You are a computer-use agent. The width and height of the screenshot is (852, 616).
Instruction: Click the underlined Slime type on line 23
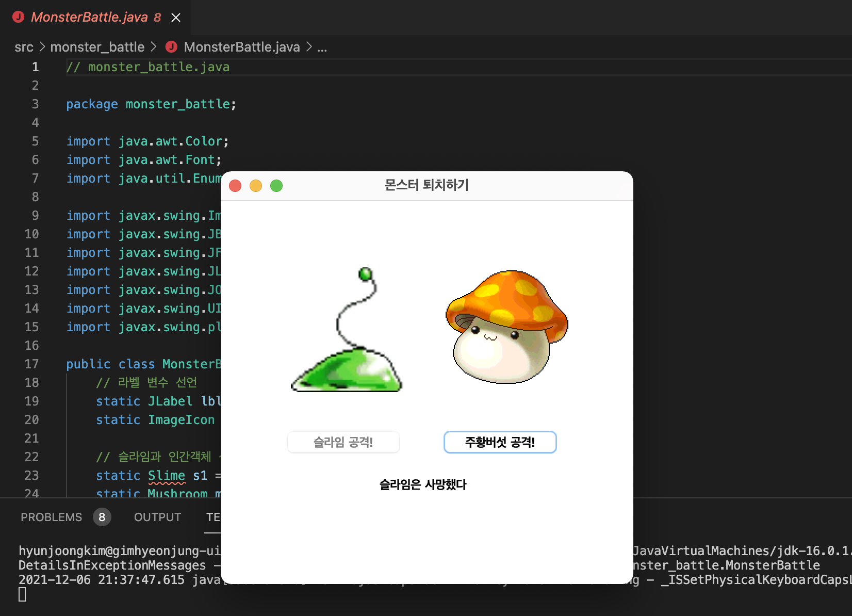167,476
